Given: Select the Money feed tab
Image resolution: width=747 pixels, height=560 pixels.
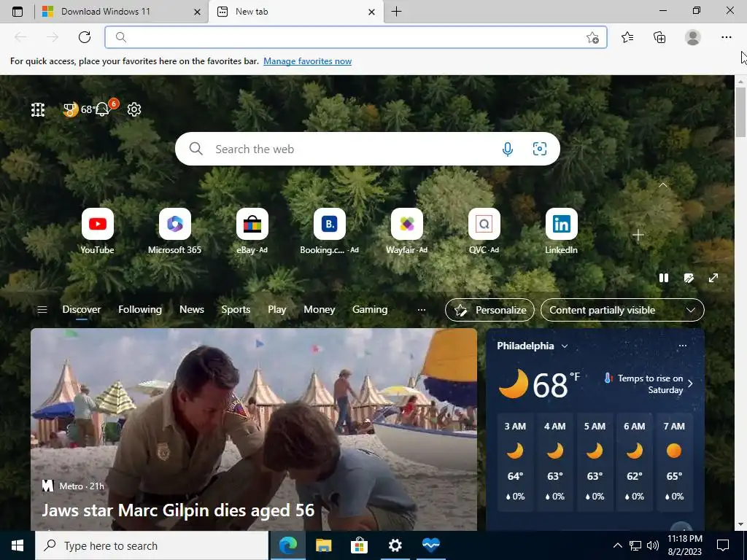Looking at the screenshot, I should click(x=320, y=309).
